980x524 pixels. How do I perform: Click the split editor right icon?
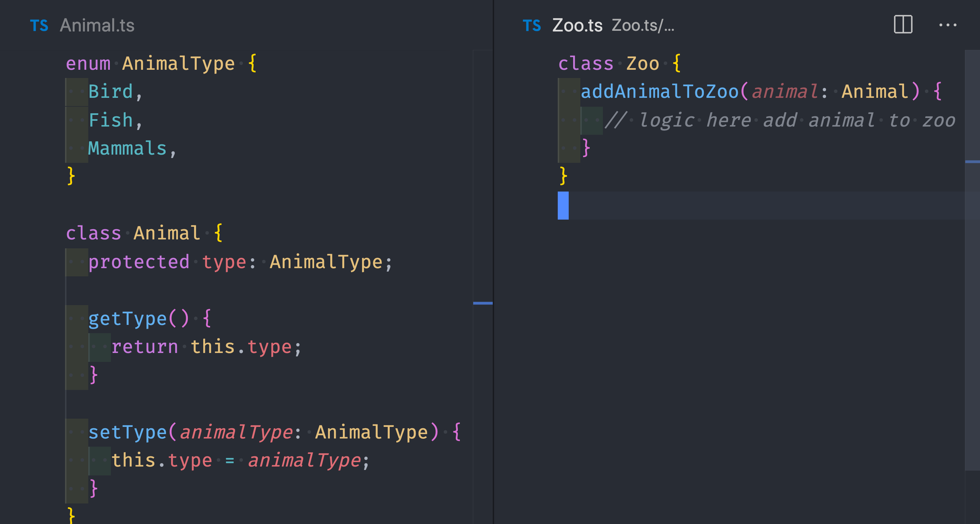(903, 25)
